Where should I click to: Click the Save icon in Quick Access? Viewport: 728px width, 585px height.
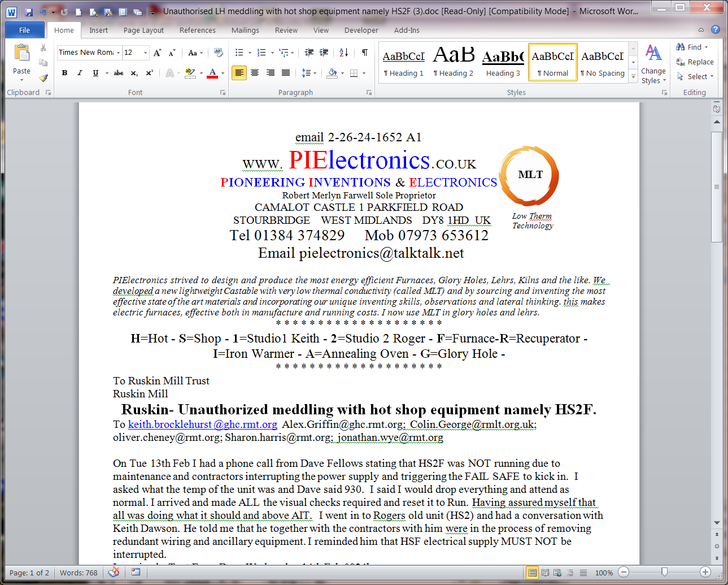tap(28, 11)
